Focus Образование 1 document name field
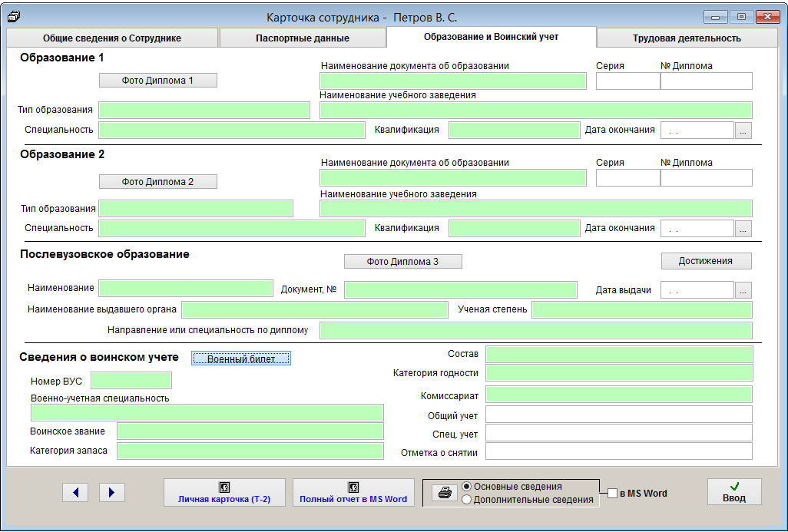Viewport: 788px width, 532px height. 453,81
